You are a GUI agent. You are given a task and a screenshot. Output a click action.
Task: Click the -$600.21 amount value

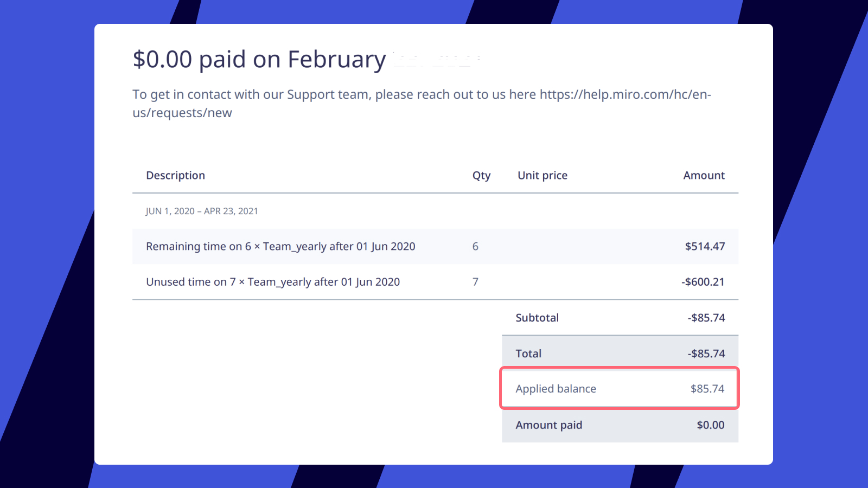coord(703,282)
